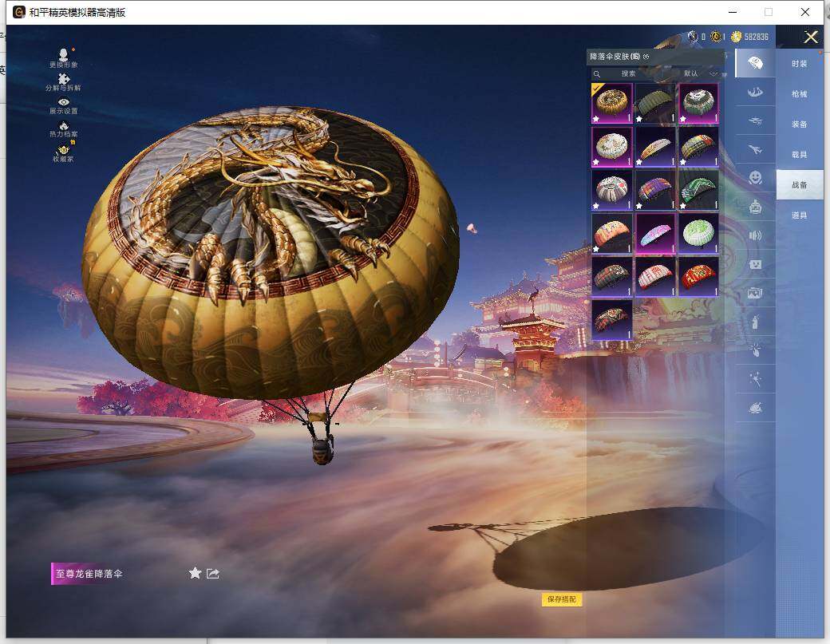Click the info icon next to 降落伞皮肤 title

click(646, 57)
